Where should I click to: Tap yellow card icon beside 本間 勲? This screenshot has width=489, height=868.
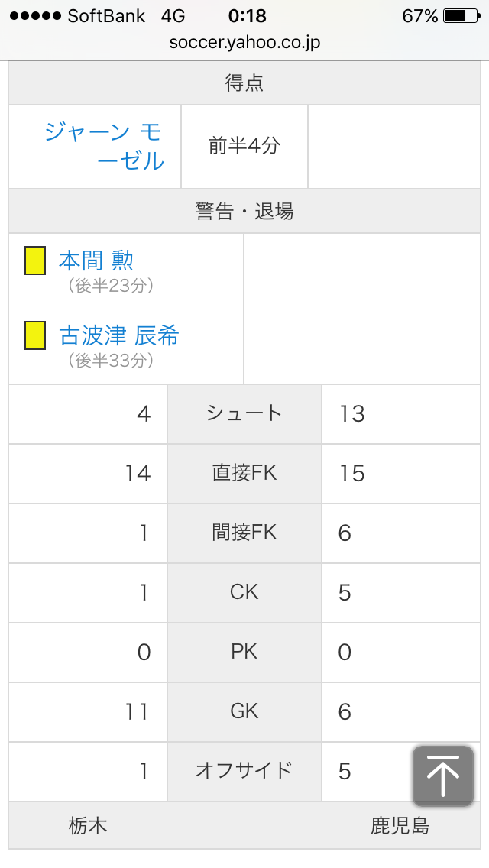(x=35, y=261)
